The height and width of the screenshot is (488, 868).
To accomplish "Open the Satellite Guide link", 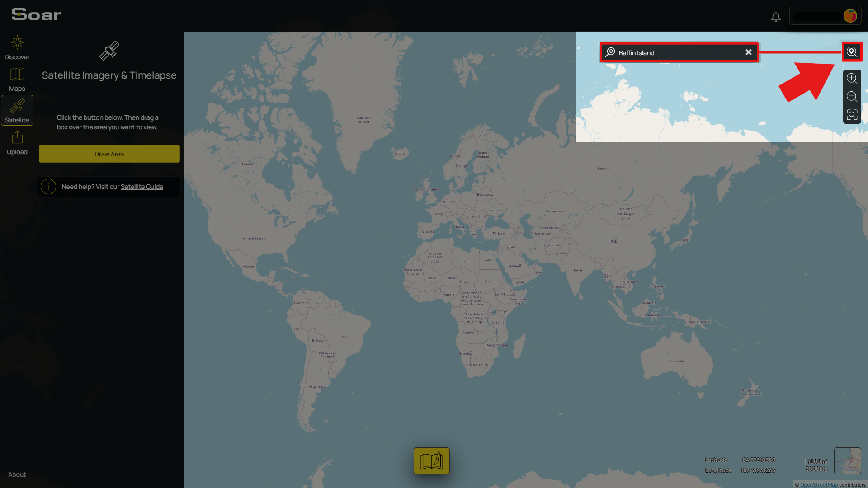I will click(142, 186).
